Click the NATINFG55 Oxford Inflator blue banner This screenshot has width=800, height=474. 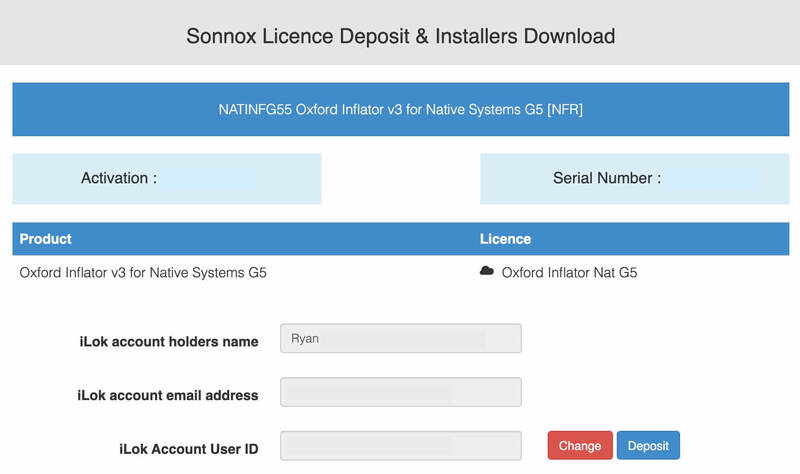pos(400,110)
